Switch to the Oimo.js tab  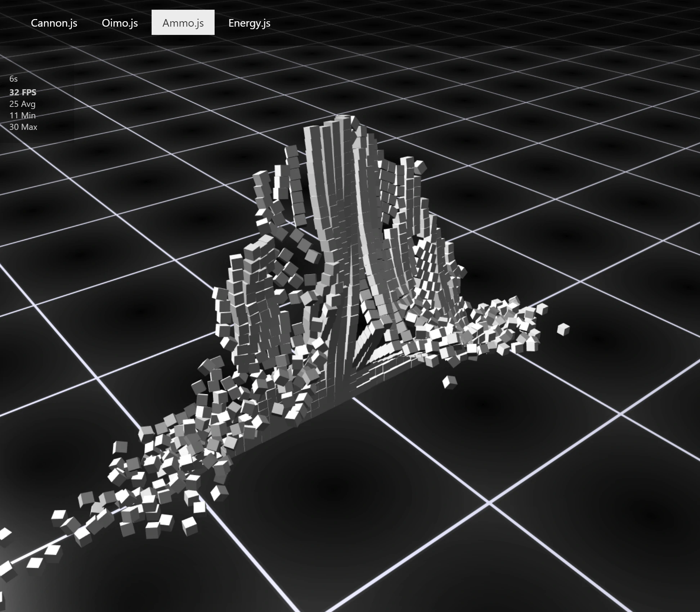click(x=120, y=23)
